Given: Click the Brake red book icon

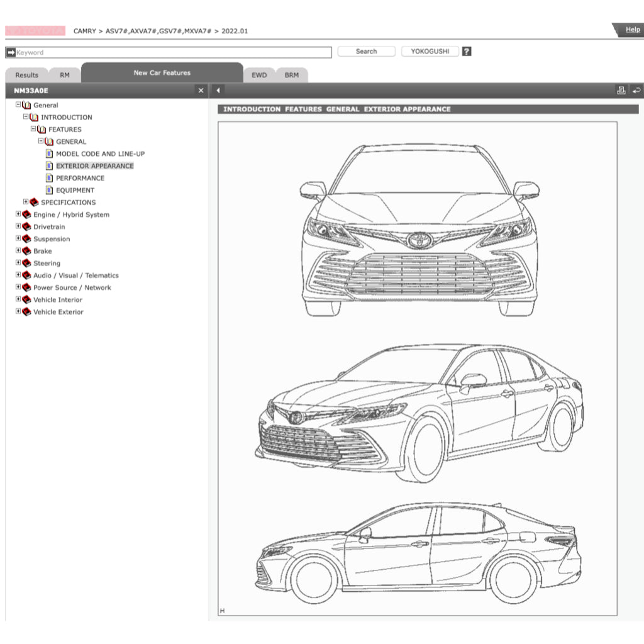Looking at the screenshot, I should pyautogui.click(x=26, y=251).
